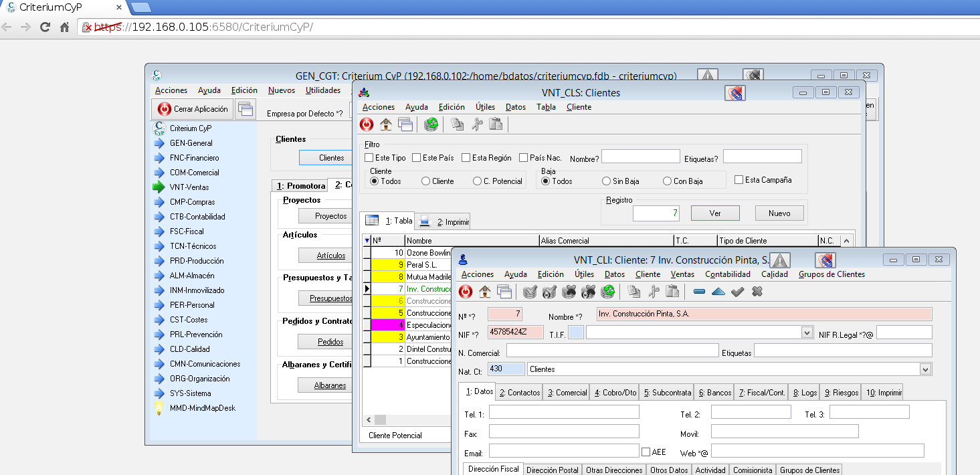
Task: Switch to the 6: Bancos tab
Action: coord(714,393)
